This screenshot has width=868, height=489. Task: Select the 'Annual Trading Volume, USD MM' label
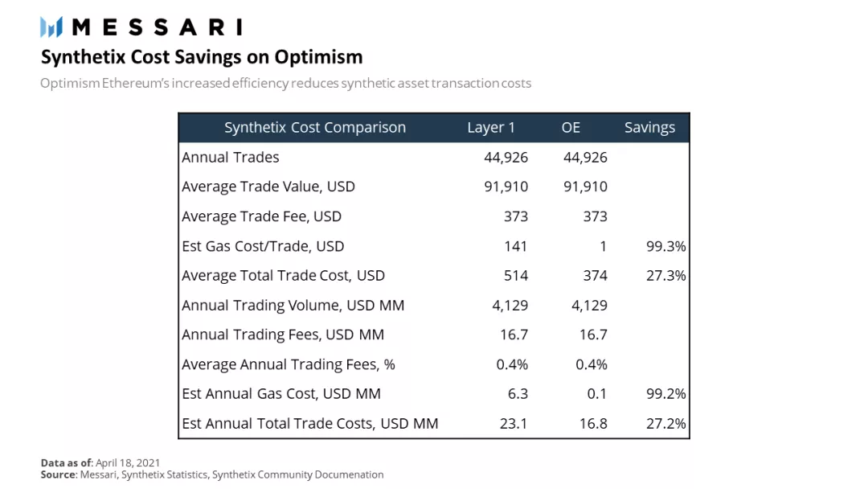click(x=293, y=306)
